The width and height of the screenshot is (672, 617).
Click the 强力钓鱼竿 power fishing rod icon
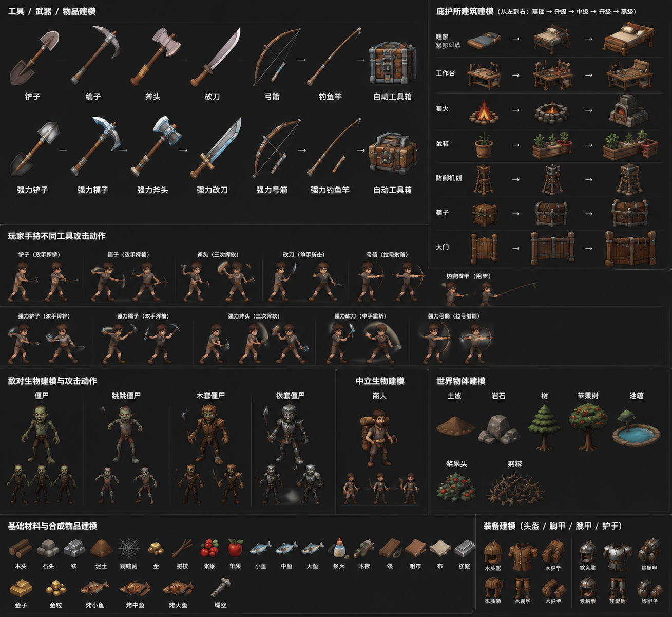pos(334,147)
